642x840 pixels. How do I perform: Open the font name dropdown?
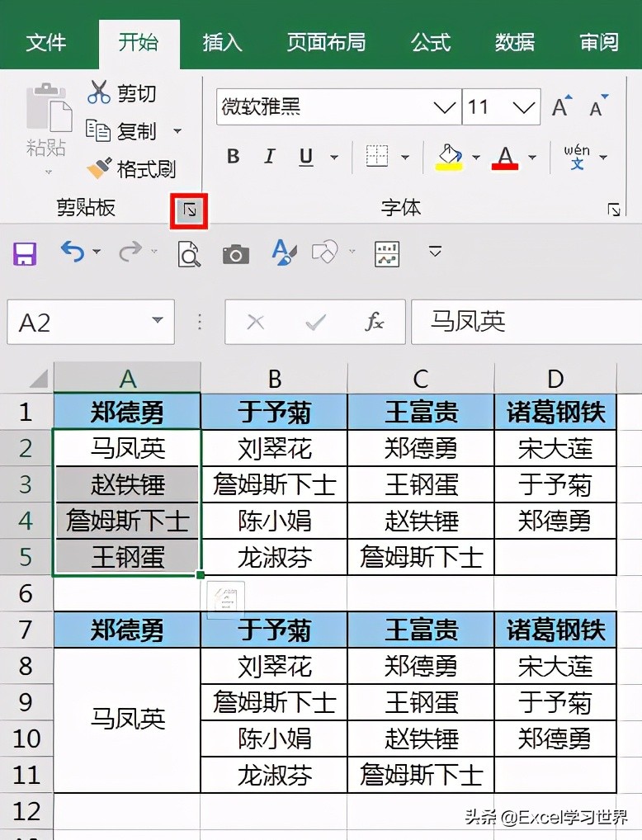pyautogui.click(x=445, y=107)
